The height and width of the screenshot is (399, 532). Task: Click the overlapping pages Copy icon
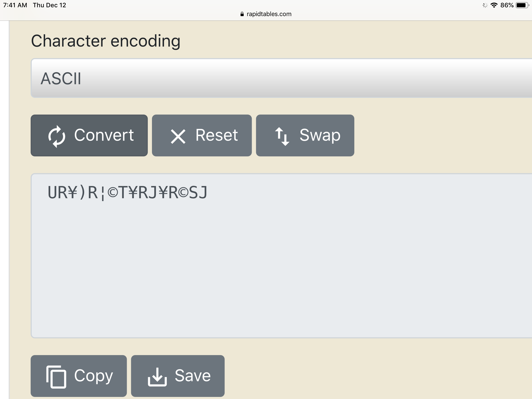click(56, 377)
